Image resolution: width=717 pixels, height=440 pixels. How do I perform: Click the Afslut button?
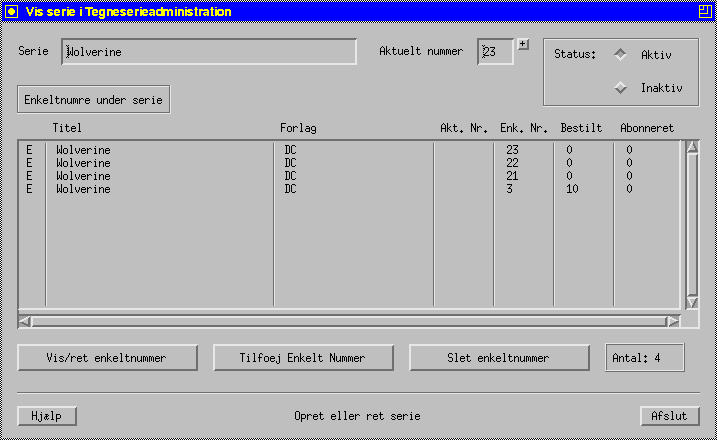[x=670, y=416]
